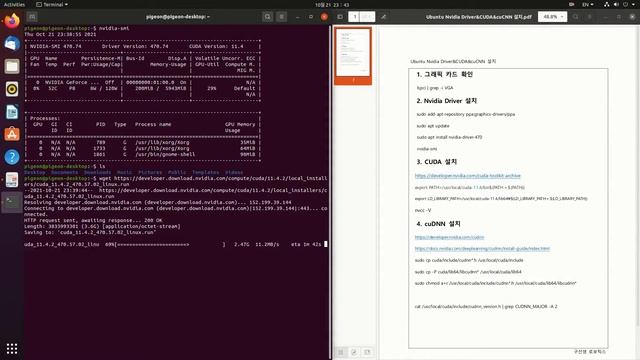Open the PDF viewer options menu
Screen dimensions: 640x360
click(x=590, y=17)
